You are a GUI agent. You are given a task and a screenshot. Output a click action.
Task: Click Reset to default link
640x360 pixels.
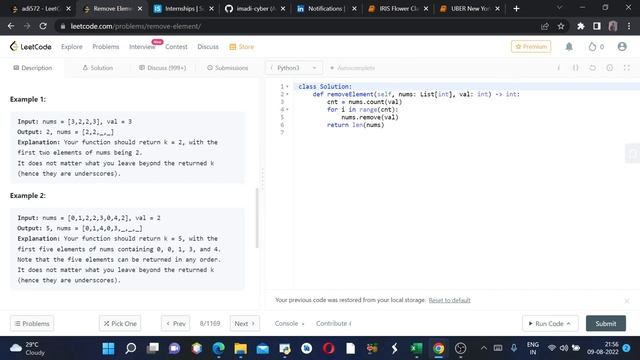[x=449, y=300]
